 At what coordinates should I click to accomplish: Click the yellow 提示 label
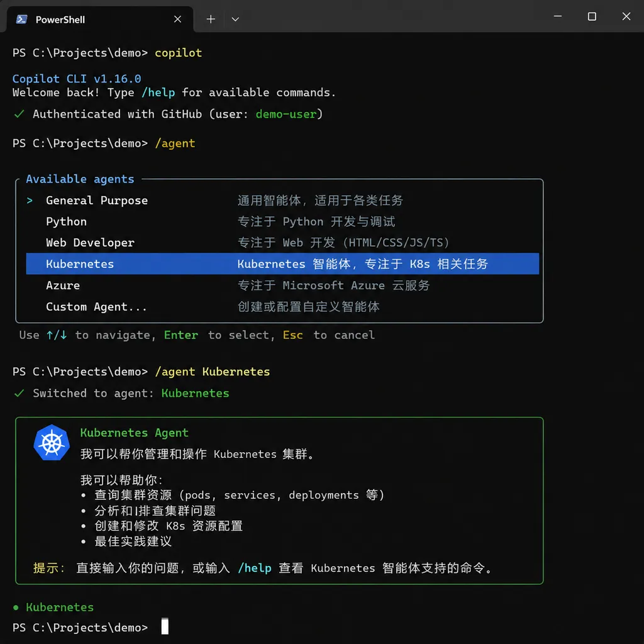(49, 569)
